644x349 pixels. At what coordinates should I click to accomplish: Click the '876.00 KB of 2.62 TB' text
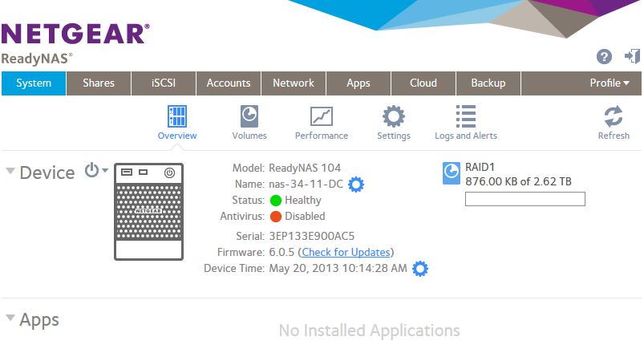(518, 181)
